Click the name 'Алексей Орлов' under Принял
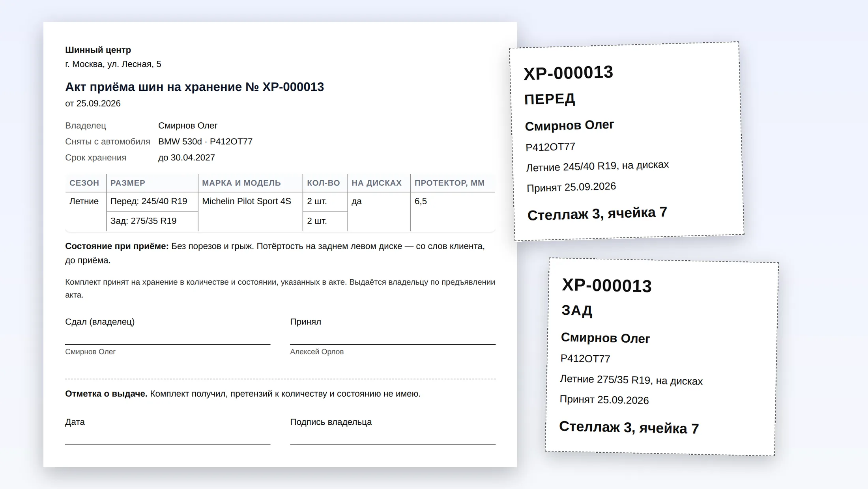This screenshot has height=489, width=868. [317, 352]
